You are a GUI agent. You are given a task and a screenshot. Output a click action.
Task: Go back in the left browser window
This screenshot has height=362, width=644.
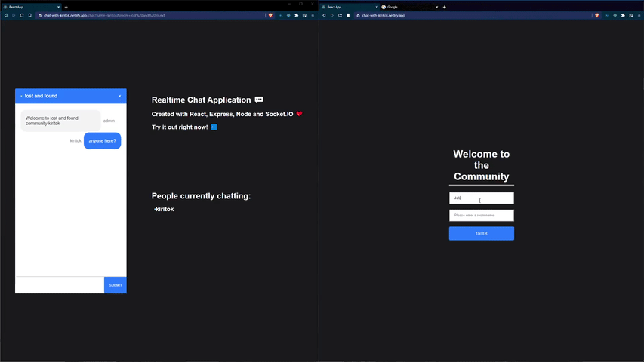(x=6, y=15)
